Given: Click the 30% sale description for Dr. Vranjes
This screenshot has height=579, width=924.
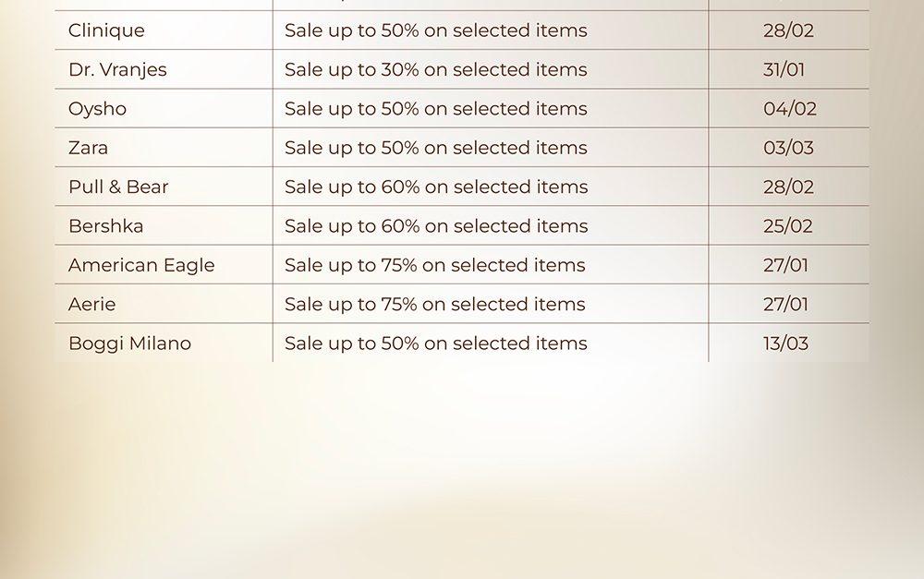Looking at the screenshot, I should tap(435, 69).
